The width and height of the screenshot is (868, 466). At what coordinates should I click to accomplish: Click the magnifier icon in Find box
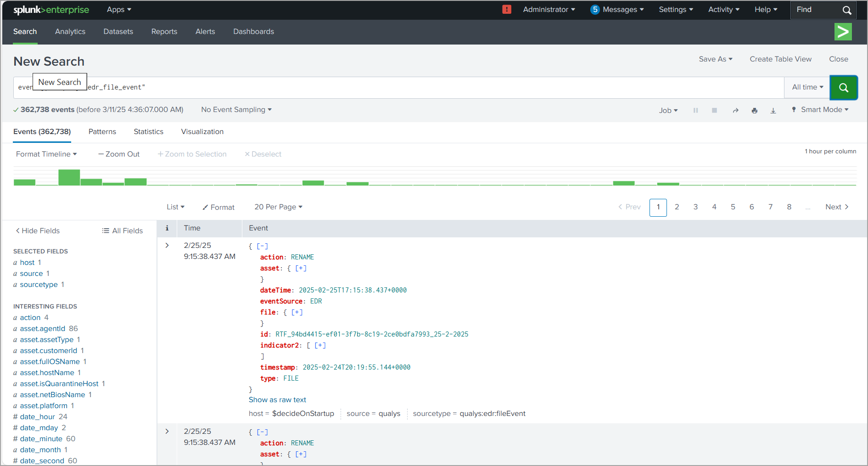(847, 10)
